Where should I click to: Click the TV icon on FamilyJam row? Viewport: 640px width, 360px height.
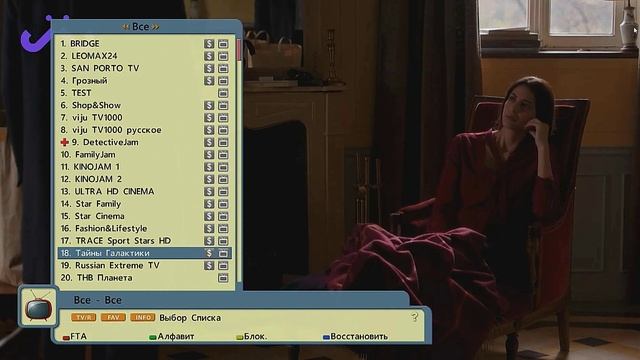pyautogui.click(x=223, y=155)
